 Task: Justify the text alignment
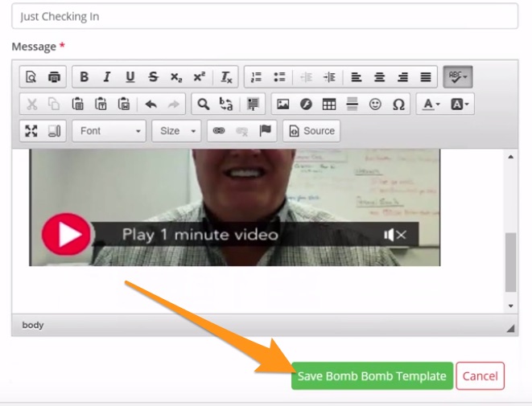(x=426, y=77)
